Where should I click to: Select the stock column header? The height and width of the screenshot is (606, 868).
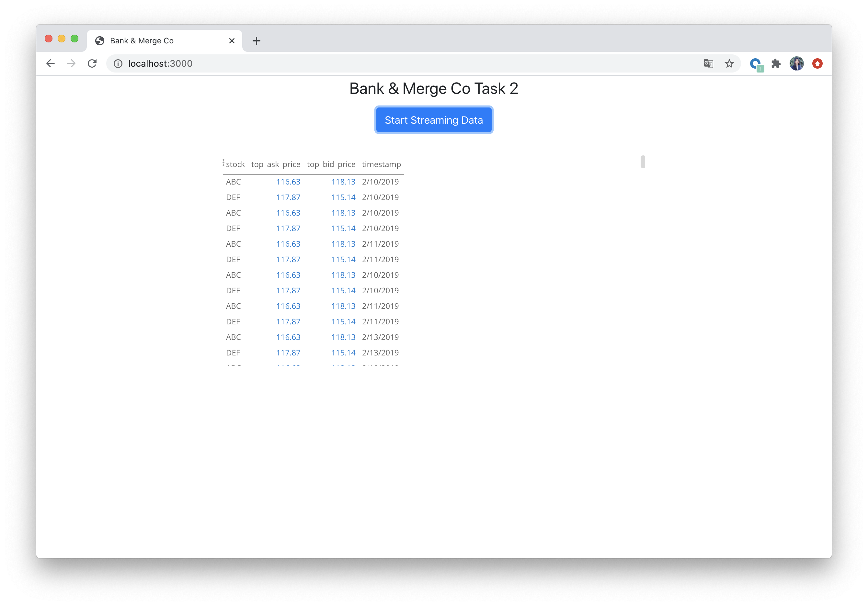(x=234, y=163)
